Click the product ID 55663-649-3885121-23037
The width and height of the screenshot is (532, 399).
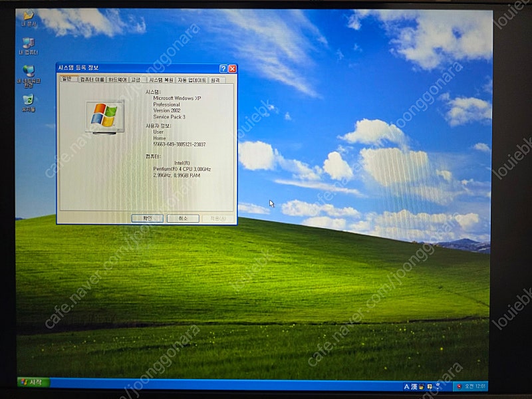(x=179, y=144)
